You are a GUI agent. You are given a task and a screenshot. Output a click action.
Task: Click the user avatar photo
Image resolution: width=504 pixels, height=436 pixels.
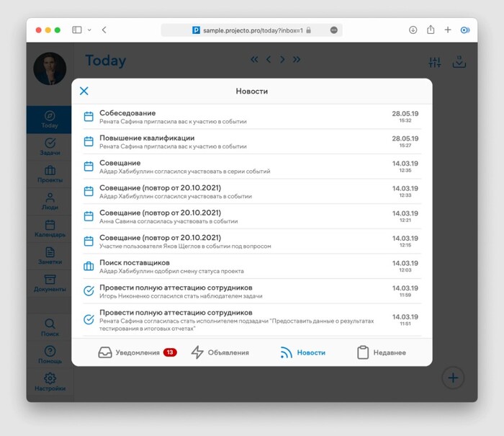pos(50,69)
